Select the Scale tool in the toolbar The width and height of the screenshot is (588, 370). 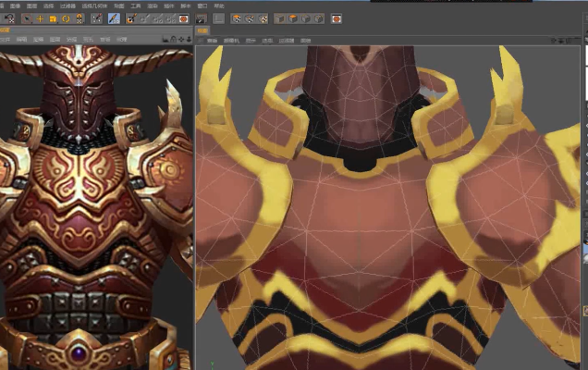[53, 18]
